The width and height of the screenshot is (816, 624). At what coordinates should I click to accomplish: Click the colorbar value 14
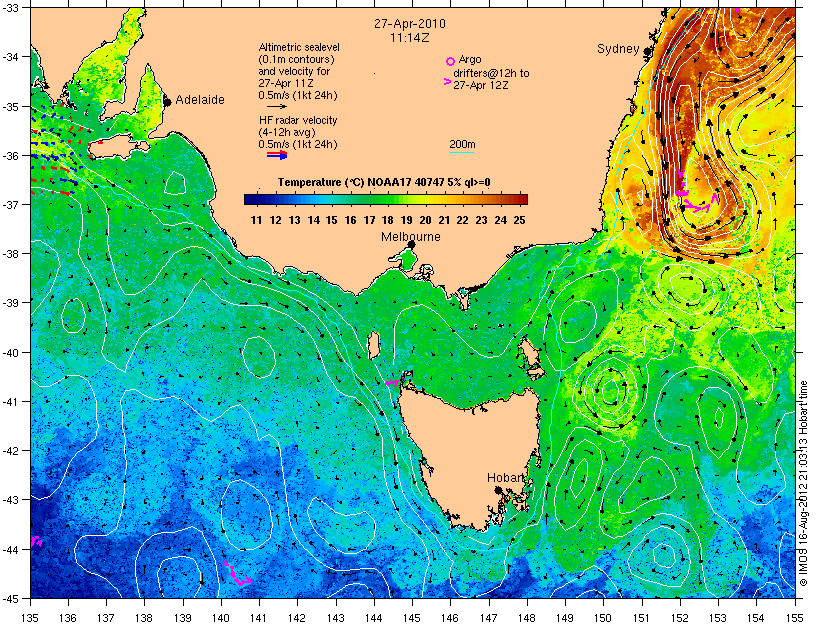click(x=313, y=220)
